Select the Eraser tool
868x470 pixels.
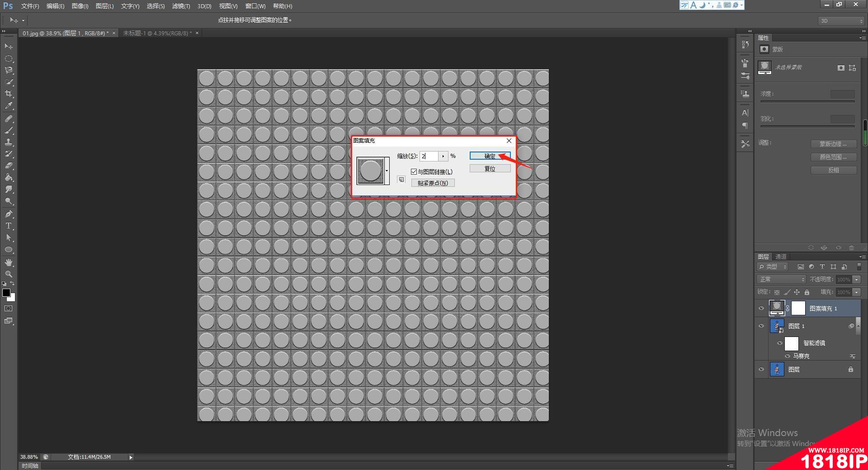(9, 166)
